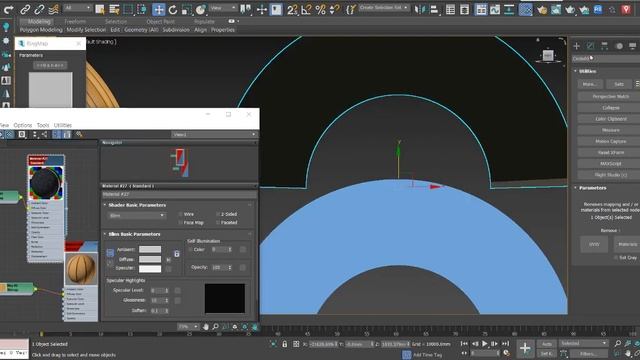
Task: Activate the Select and Rotate tool
Action: click(173, 9)
